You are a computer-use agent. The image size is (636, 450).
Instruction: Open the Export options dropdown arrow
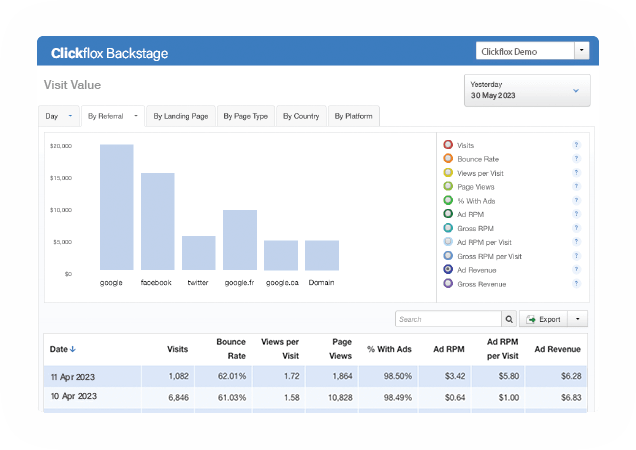click(x=580, y=319)
